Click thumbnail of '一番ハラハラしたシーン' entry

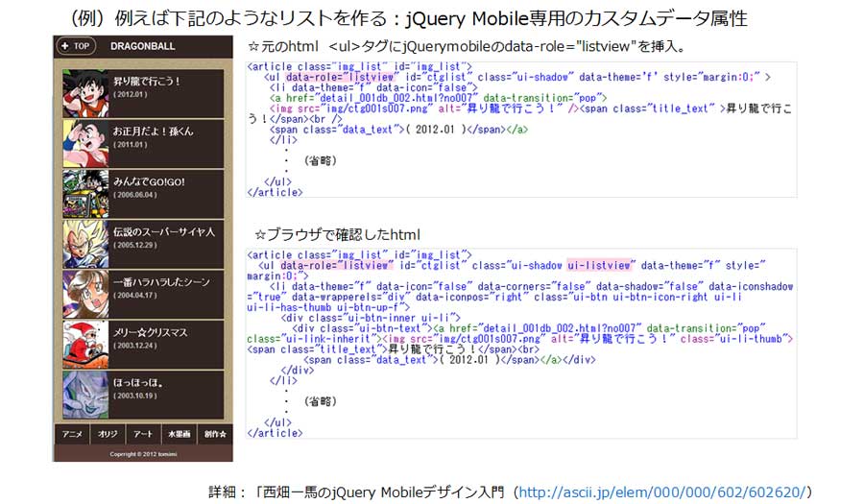pyautogui.click(x=85, y=294)
